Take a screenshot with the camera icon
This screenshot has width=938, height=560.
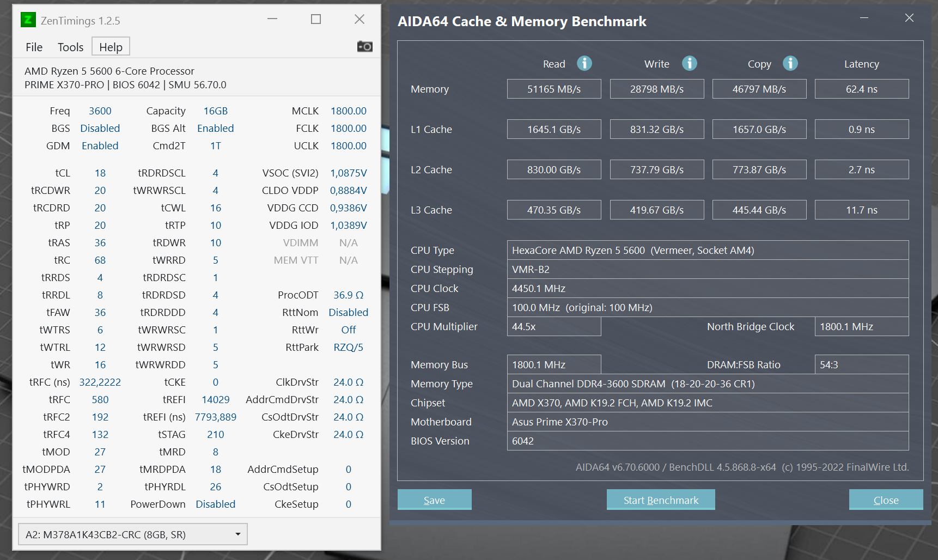tap(364, 47)
